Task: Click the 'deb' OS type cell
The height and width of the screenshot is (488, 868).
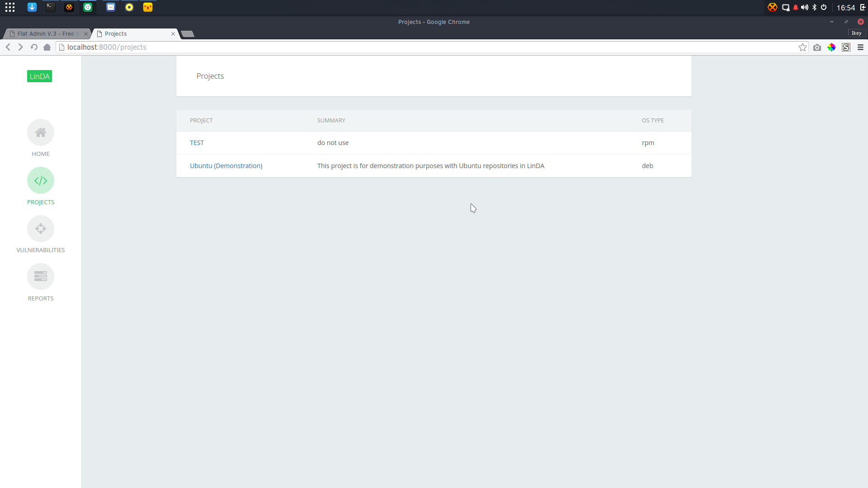Action: point(647,166)
